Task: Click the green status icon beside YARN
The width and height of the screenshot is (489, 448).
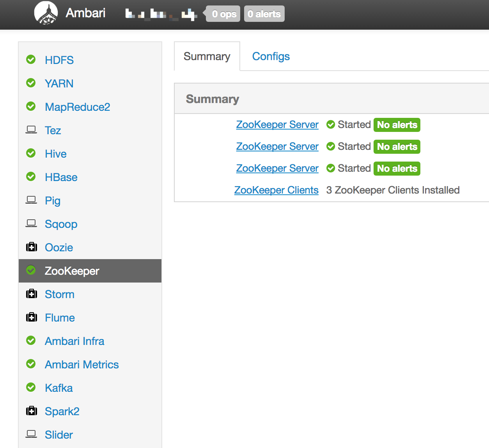Action: tap(31, 83)
